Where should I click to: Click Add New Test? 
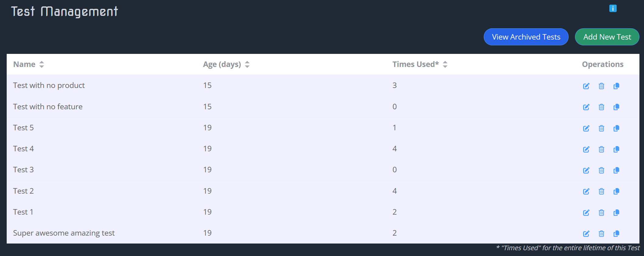point(607,37)
